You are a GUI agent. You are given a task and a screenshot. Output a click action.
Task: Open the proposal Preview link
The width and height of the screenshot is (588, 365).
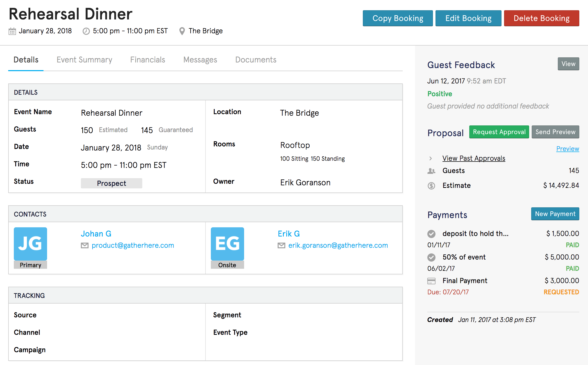(568, 149)
